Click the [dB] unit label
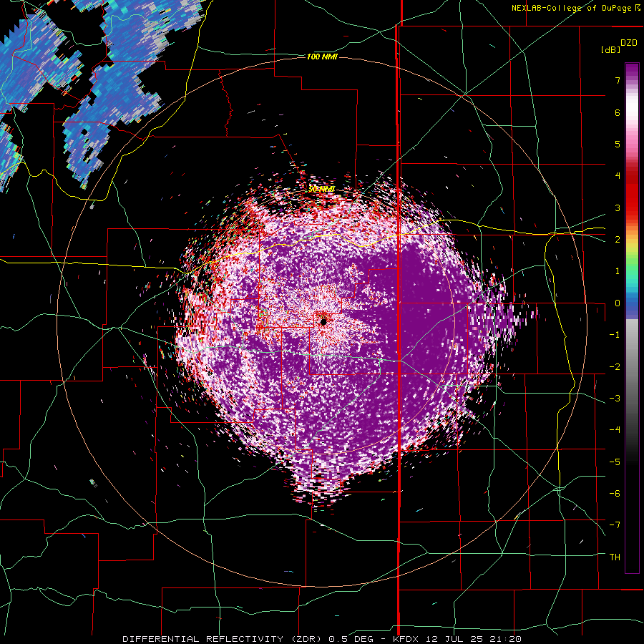The width and height of the screenshot is (644, 644). pos(611,50)
